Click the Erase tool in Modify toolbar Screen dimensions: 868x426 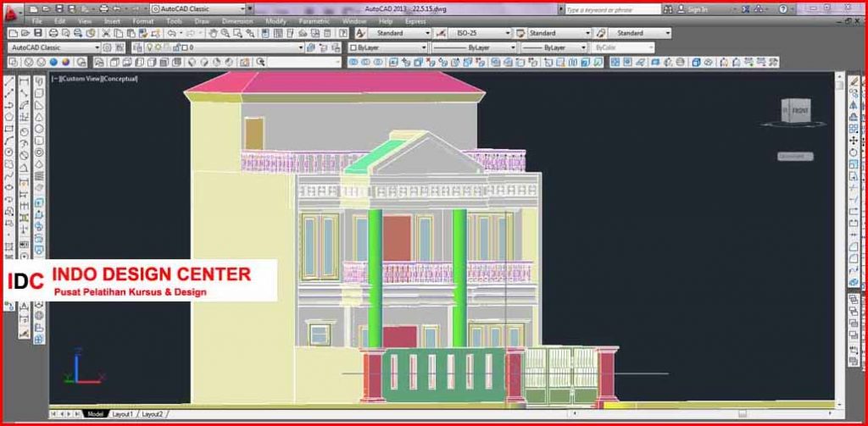click(854, 82)
